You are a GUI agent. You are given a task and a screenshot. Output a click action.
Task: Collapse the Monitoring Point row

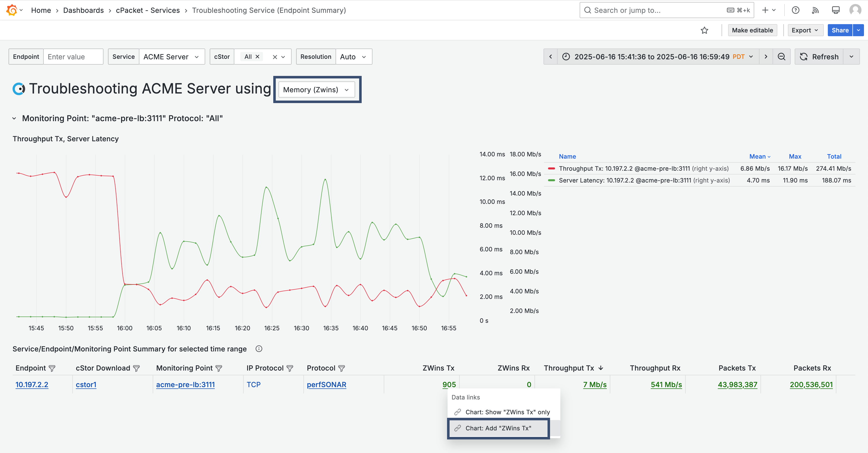14,118
